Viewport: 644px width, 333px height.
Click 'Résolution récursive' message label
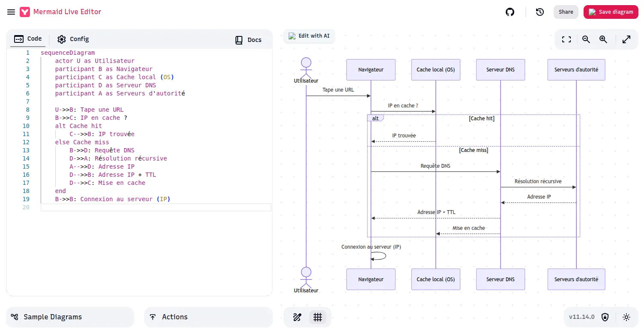538,181
